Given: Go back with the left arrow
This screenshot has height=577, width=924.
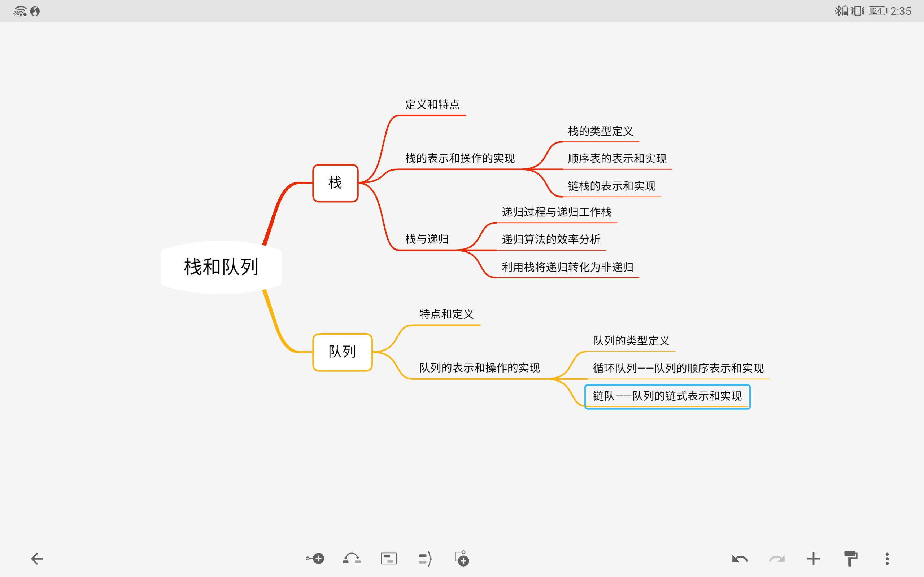Looking at the screenshot, I should 37,558.
